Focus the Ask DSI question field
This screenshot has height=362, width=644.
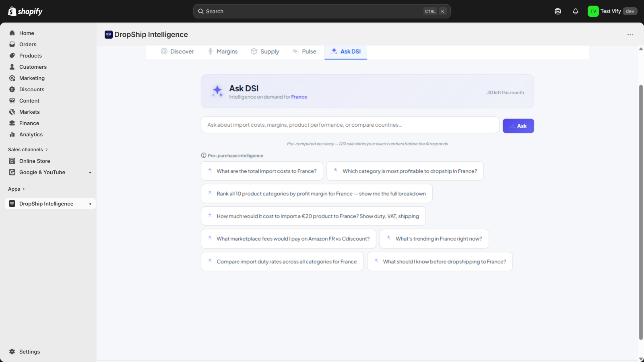pos(350,125)
